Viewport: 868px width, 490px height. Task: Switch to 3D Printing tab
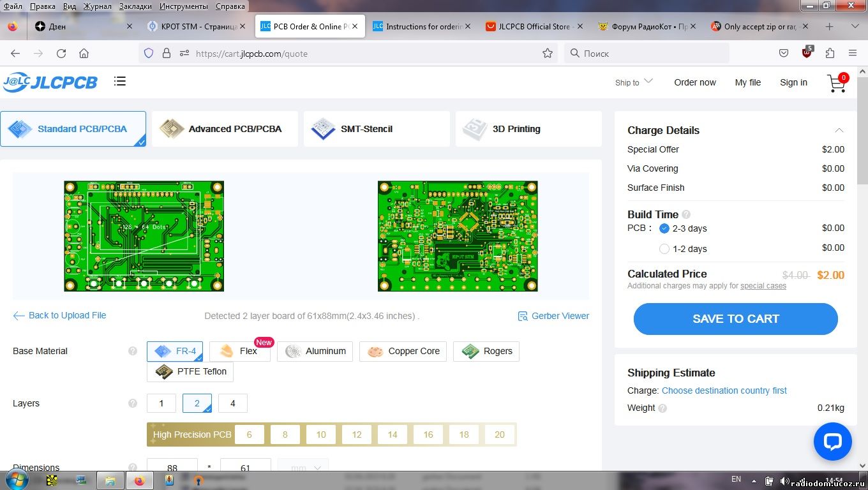point(528,129)
